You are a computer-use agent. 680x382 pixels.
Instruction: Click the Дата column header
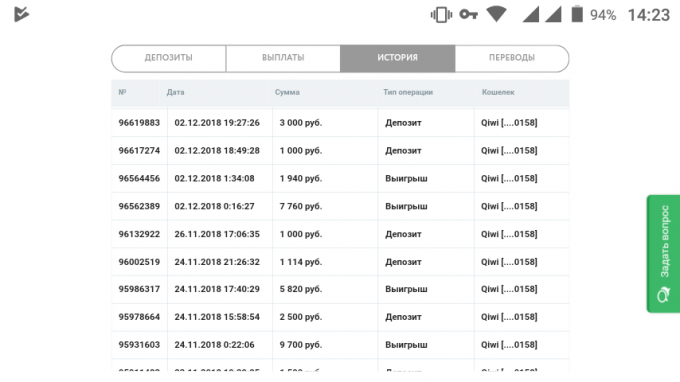coord(175,92)
